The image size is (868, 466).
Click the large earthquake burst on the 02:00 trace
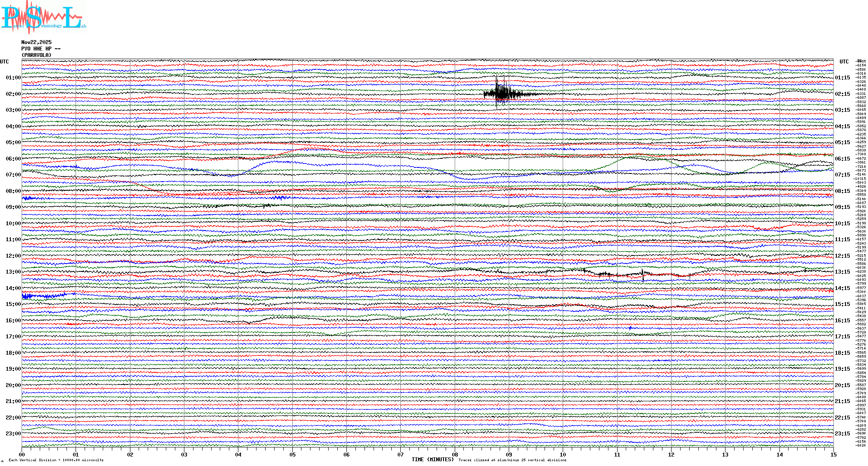pos(502,93)
